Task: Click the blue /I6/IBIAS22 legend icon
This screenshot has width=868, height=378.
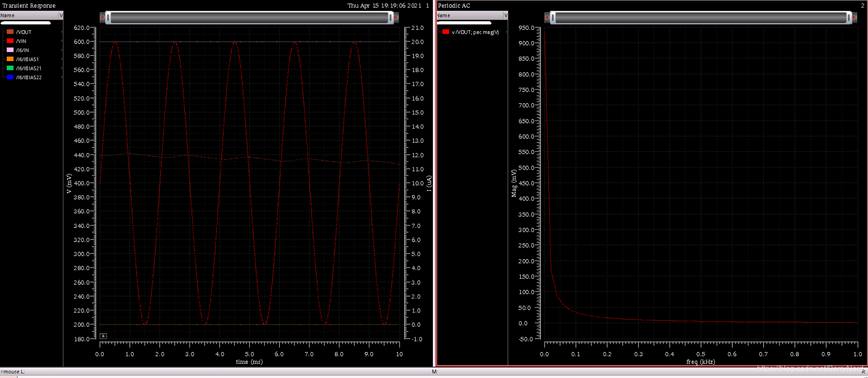Action: click(10, 77)
